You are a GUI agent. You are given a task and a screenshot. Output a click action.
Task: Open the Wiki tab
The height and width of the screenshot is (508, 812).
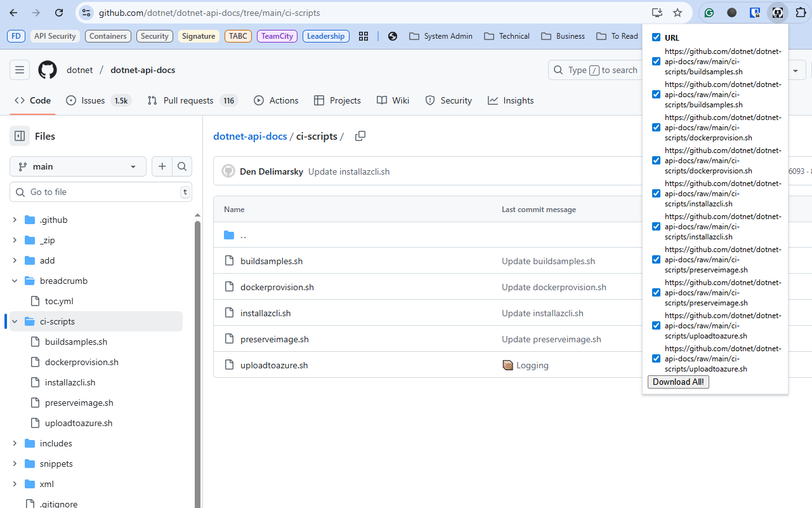click(393, 100)
